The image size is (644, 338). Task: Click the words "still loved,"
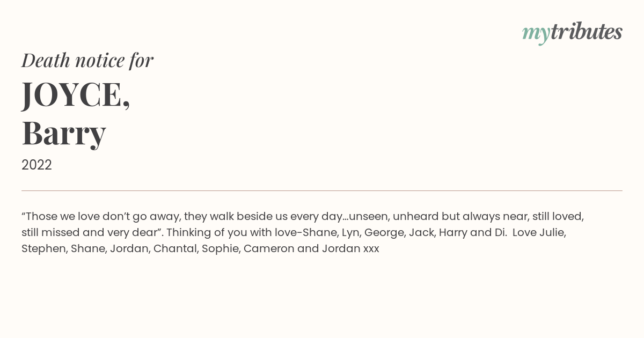click(x=558, y=216)
